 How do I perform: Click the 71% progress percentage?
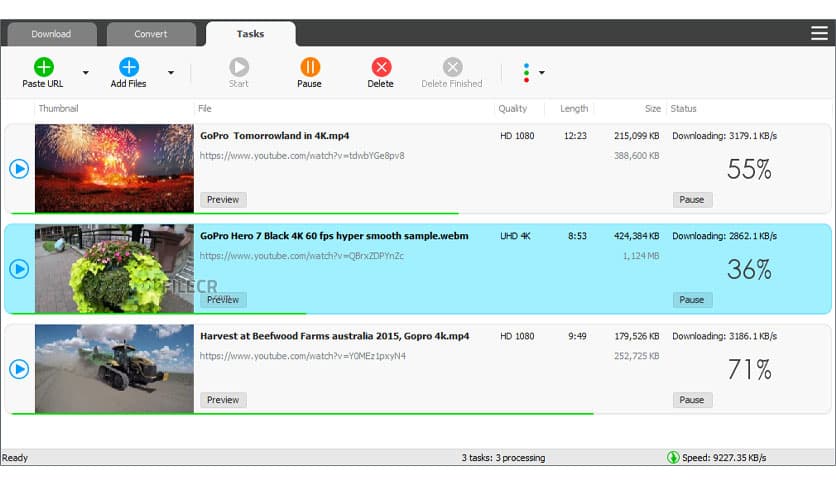(x=750, y=369)
